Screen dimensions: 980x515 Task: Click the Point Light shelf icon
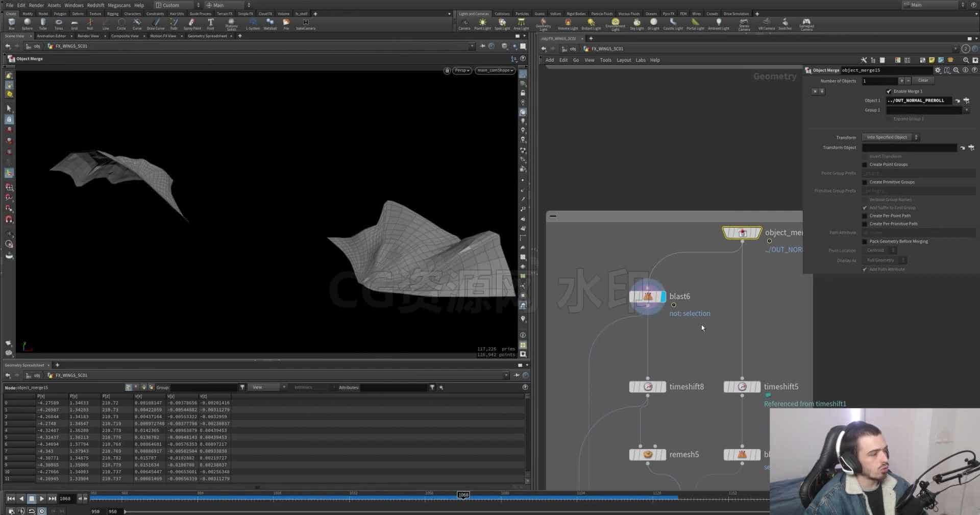(x=482, y=24)
